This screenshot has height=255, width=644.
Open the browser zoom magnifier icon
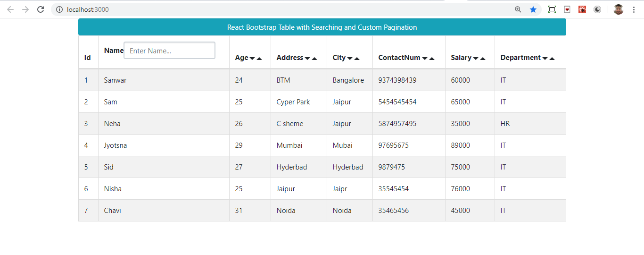(x=518, y=9)
